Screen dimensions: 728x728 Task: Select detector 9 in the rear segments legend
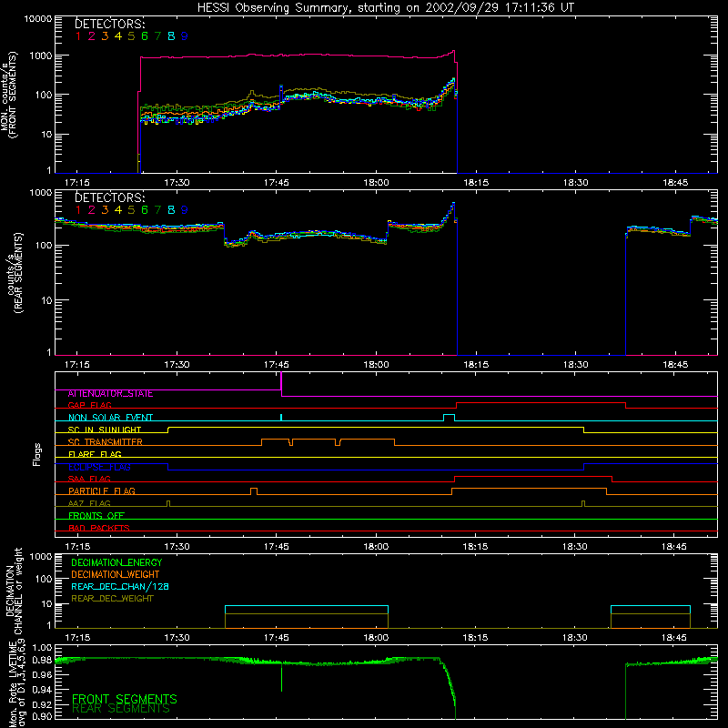pyautogui.click(x=185, y=210)
